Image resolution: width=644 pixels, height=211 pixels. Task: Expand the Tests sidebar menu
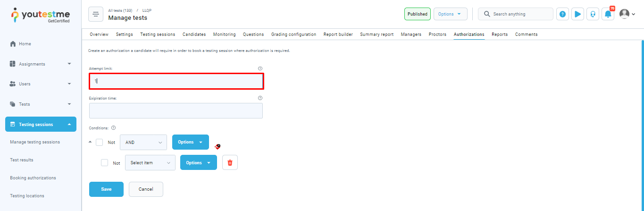(69, 104)
